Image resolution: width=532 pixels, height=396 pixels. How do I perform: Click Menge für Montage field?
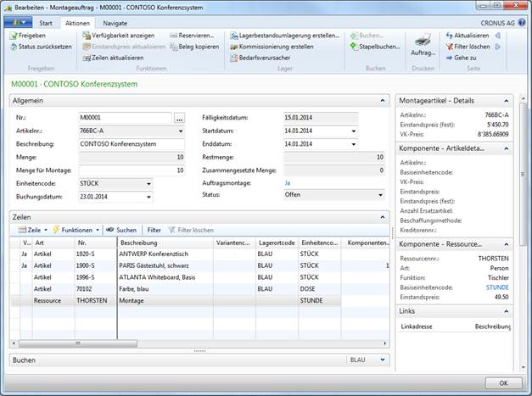[x=132, y=170]
